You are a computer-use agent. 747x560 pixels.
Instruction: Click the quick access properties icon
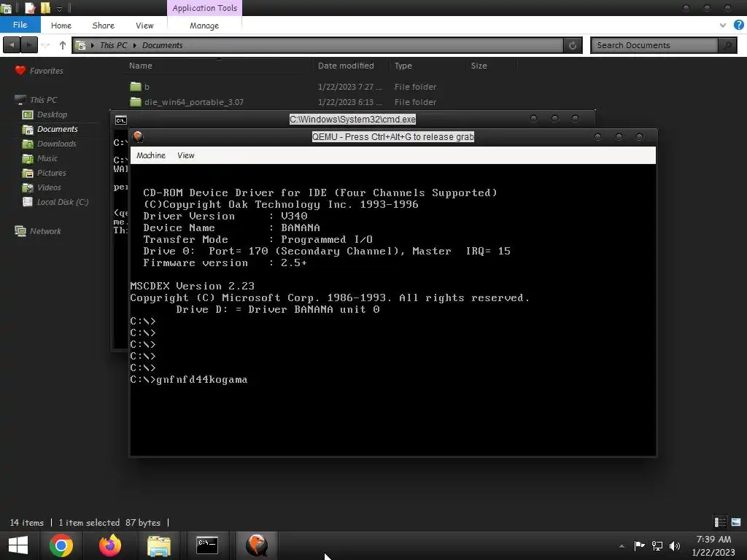coord(29,8)
